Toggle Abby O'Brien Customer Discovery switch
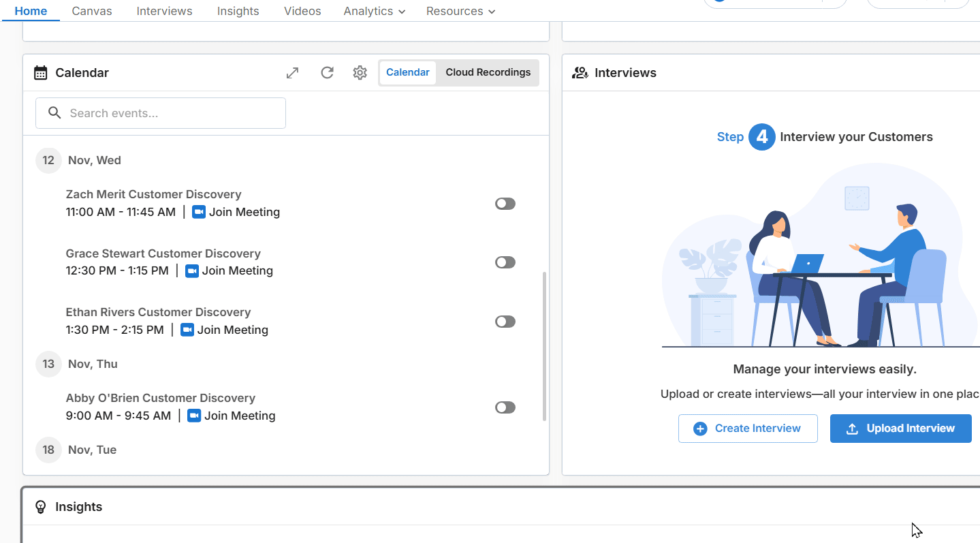The width and height of the screenshot is (980, 543). point(505,407)
